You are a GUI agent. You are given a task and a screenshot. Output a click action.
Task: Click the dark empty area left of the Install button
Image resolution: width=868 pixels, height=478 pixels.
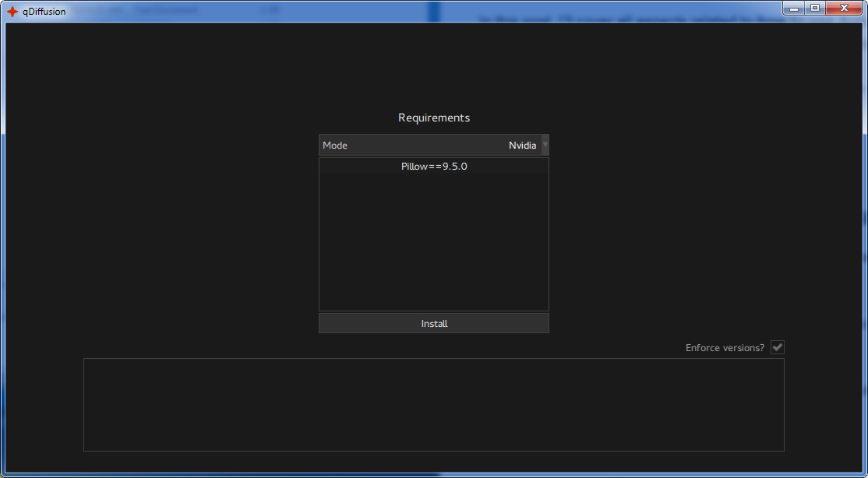pyautogui.click(x=195, y=323)
